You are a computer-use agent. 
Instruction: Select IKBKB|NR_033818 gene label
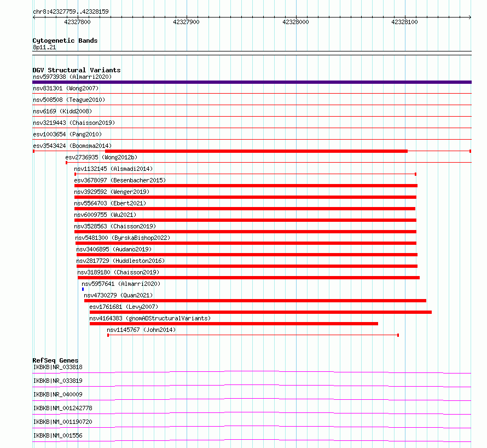(58, 367)
